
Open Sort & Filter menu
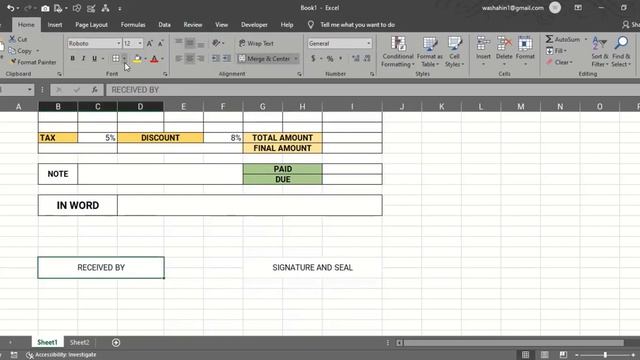pos(600,52)
